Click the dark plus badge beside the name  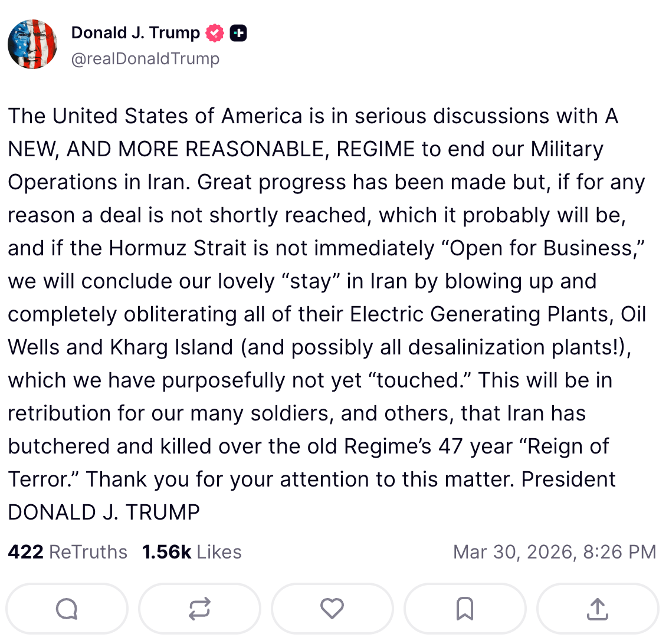point(238,33)
